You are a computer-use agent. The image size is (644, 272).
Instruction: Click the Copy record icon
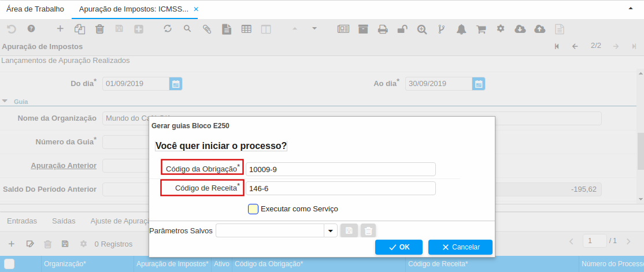click(x=80, y=29)
